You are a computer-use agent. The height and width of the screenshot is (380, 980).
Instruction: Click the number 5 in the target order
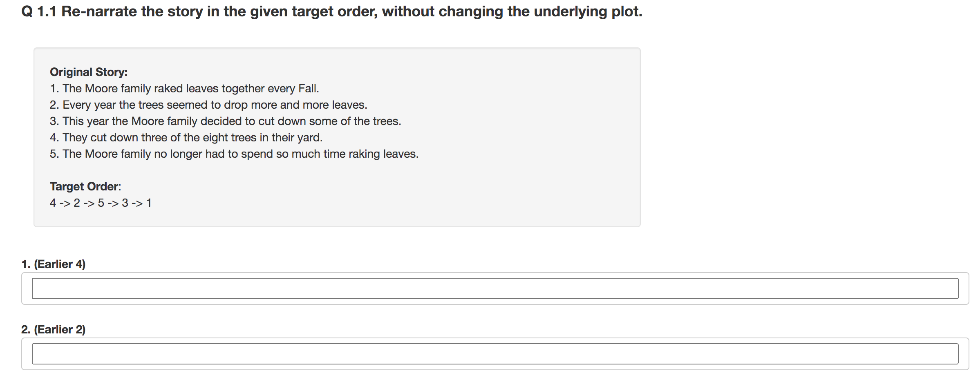[x=101, y=203]
